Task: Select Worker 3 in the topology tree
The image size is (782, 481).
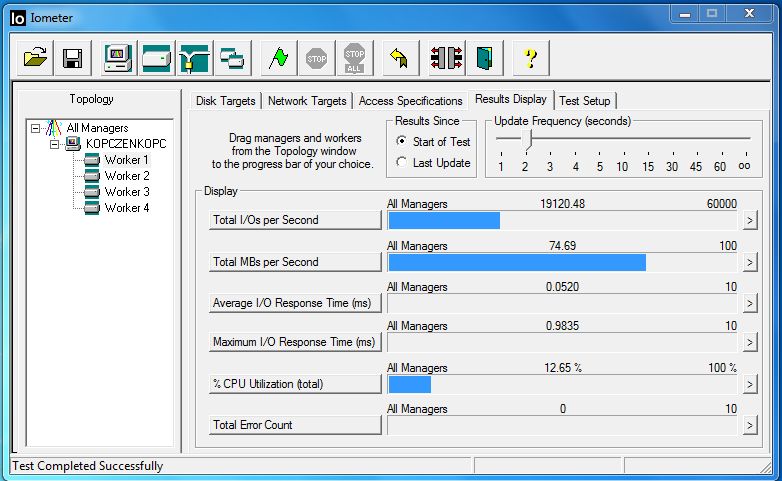Action: [127, 192]
